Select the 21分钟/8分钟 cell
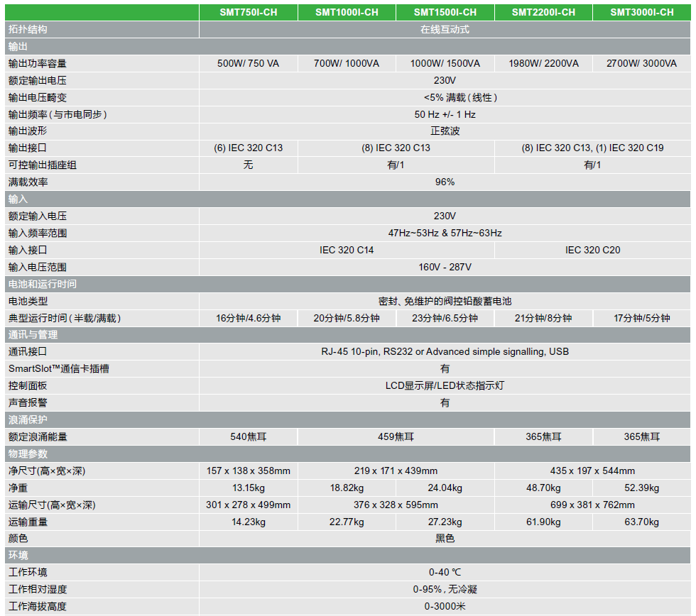The height and width of the screenshot is (616, 696). point(543,318)
